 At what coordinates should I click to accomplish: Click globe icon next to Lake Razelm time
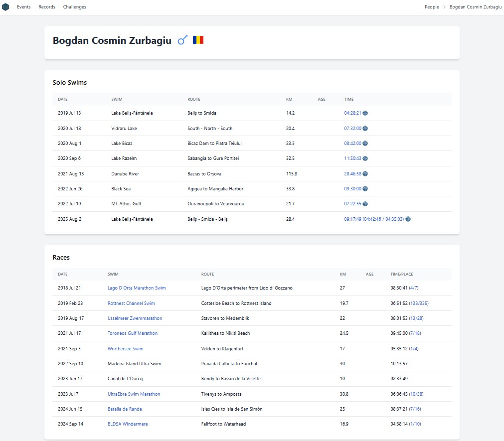[365, 158]
